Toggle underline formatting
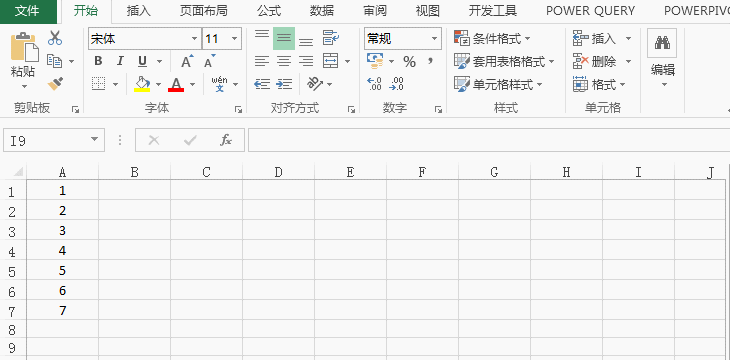Screen dimensions: 730x360 coord(142,61)
